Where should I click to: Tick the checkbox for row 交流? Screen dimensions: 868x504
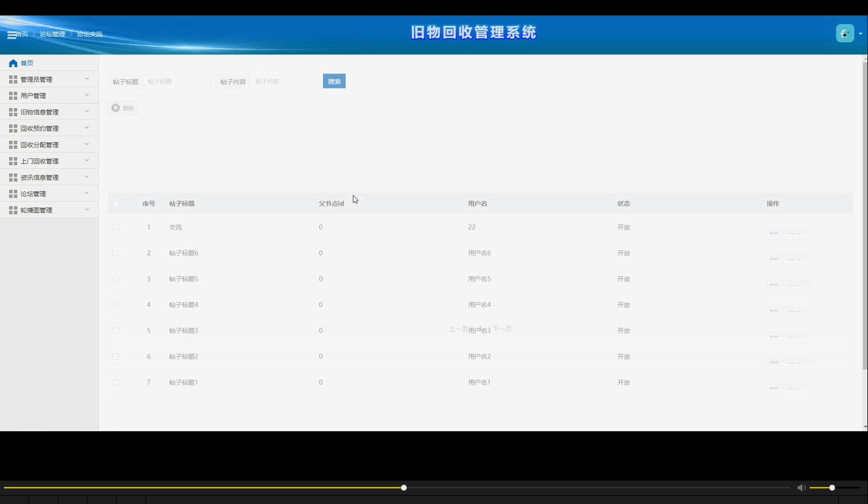tap(116, 227)
